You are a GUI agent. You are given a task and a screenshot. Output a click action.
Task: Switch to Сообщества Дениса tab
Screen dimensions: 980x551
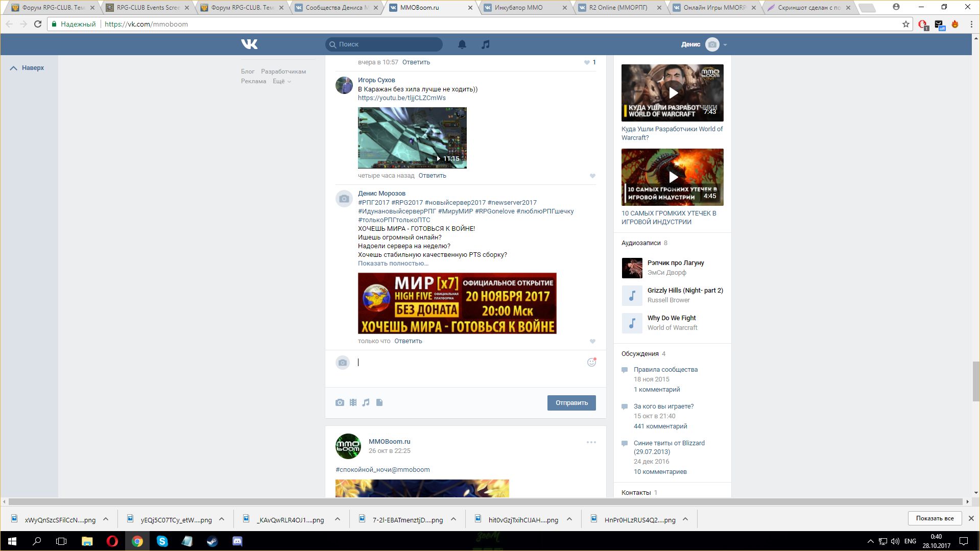(x=337, y=8)
